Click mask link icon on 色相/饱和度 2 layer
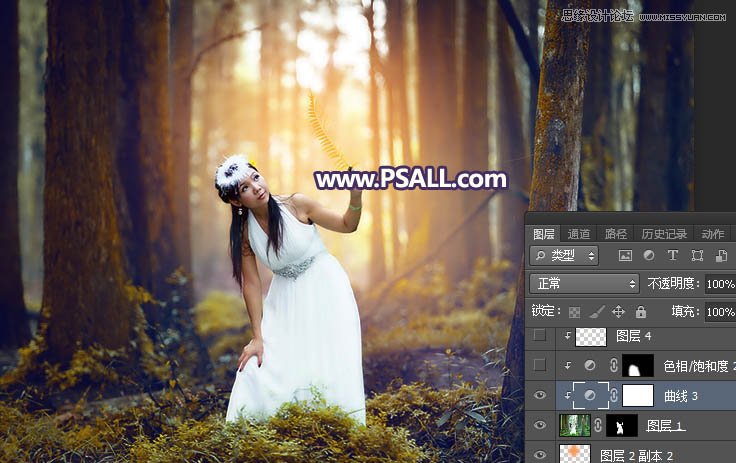 (613, 365)
